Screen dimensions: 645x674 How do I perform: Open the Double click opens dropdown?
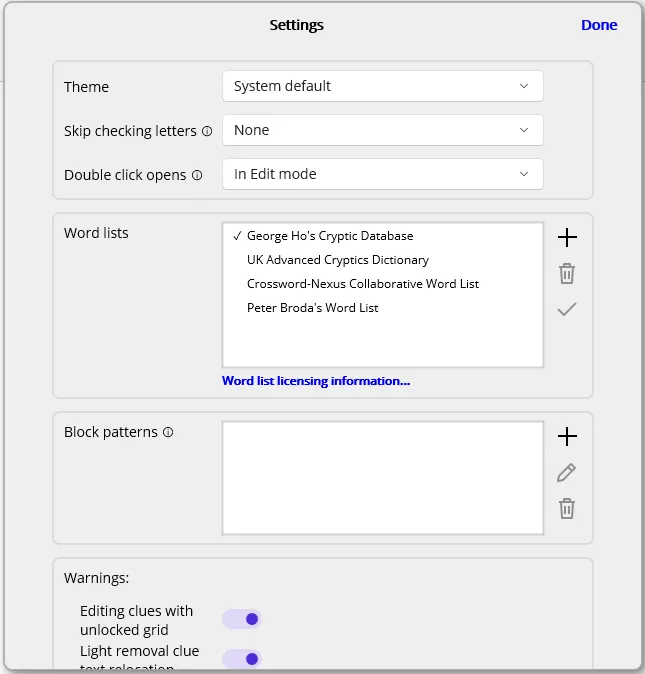382,174
